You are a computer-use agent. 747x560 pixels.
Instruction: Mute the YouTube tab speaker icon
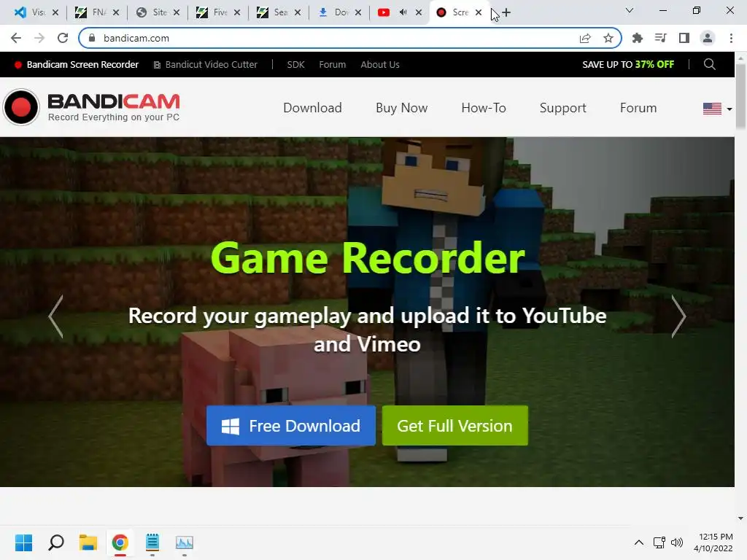[403, 12]
